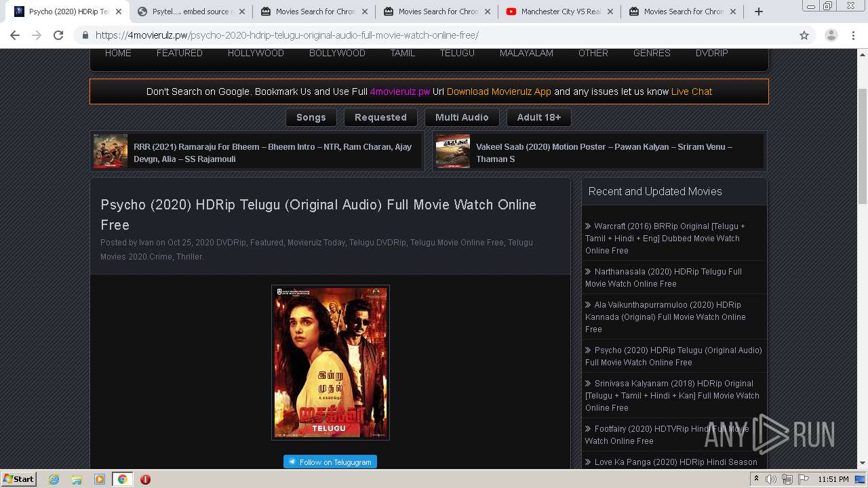Switch to the Manchester City VS Real tab
Viewport: 868px width, 488px height.
click(559, 12)
